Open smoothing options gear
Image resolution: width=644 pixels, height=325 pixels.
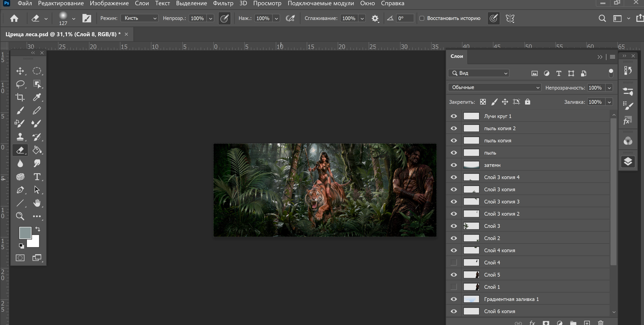point(375,18)
